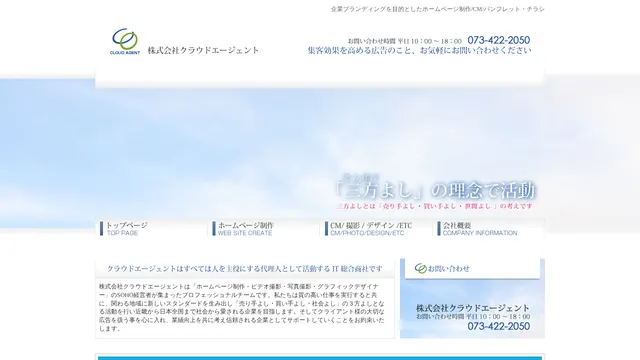640x360 pixels.
Task: Click the 集客効果を高める広告のこと header tagline
Action: pos(419,51)
